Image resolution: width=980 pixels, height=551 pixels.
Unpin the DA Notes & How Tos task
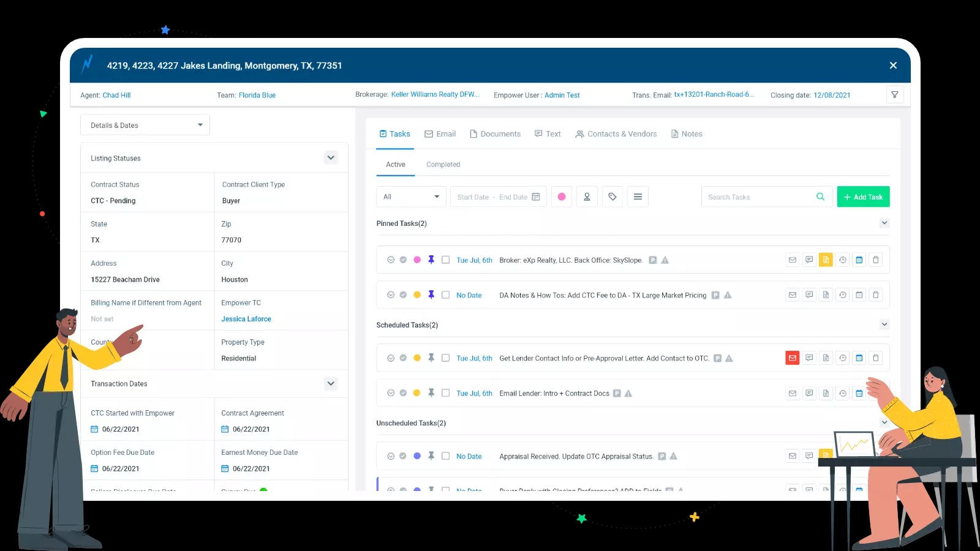(431, 294)
